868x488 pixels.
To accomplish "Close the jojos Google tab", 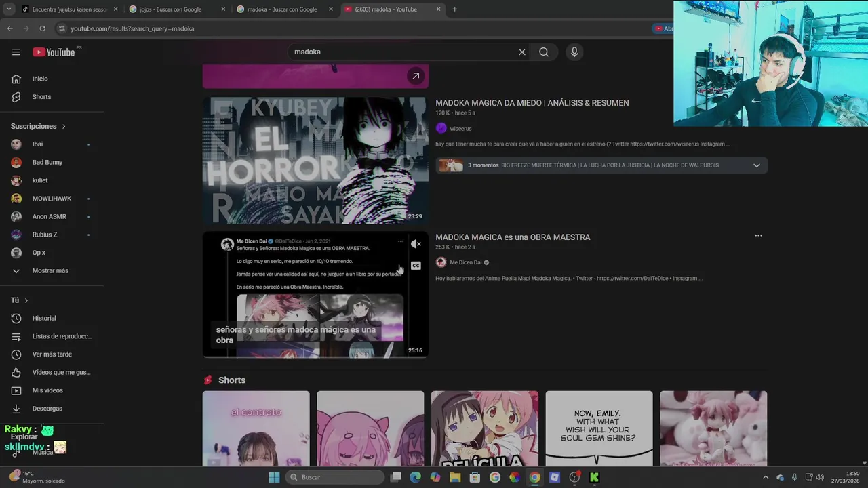I will pyautogui.click(x=223, y=9).
